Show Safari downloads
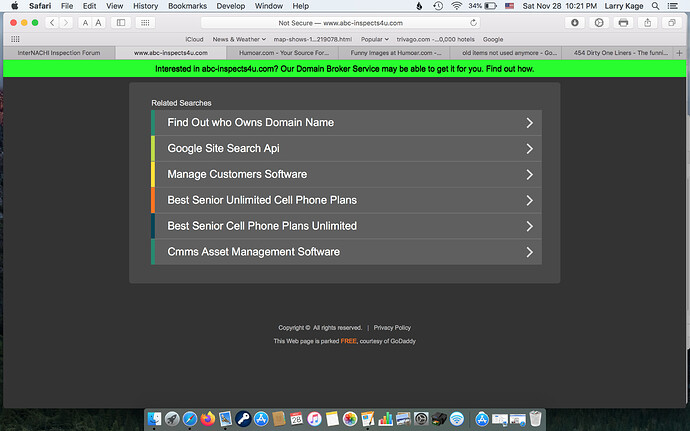This screenshot has height=431, width=690. tap(575, 22)
